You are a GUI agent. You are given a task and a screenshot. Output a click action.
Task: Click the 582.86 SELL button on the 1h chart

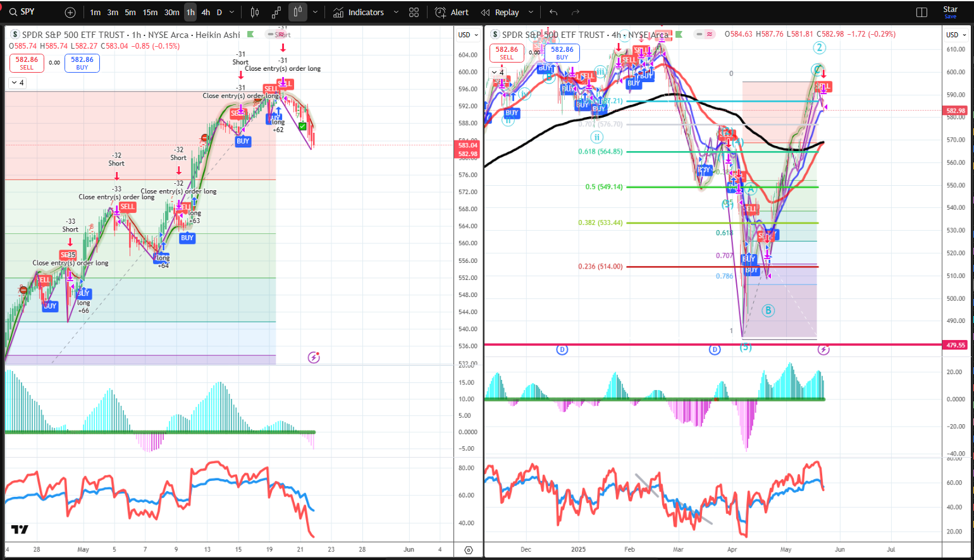[x=27, y=63]
